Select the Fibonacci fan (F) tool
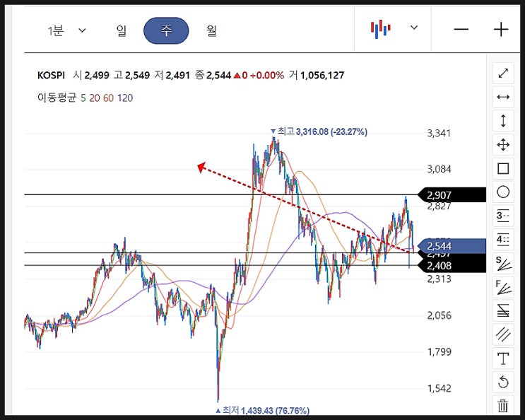This screenshot has height=420, width=525. [x=503, y=287]
